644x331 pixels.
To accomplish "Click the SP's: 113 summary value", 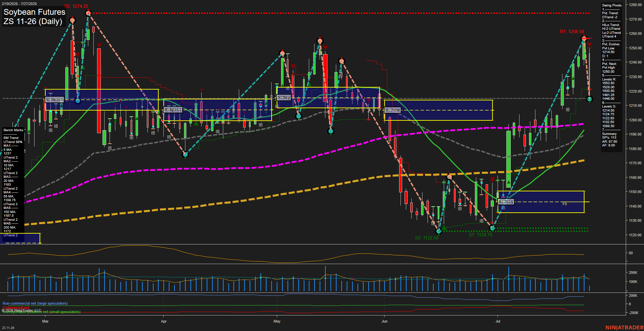I will pyautogui.click(x=609, y=138).
